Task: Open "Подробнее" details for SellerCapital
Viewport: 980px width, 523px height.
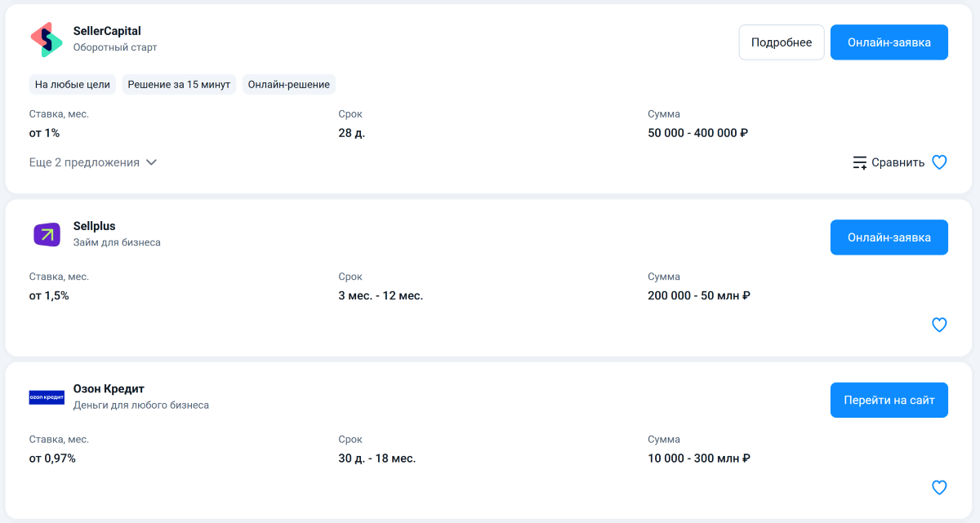Action: click(x=782, y=42)
